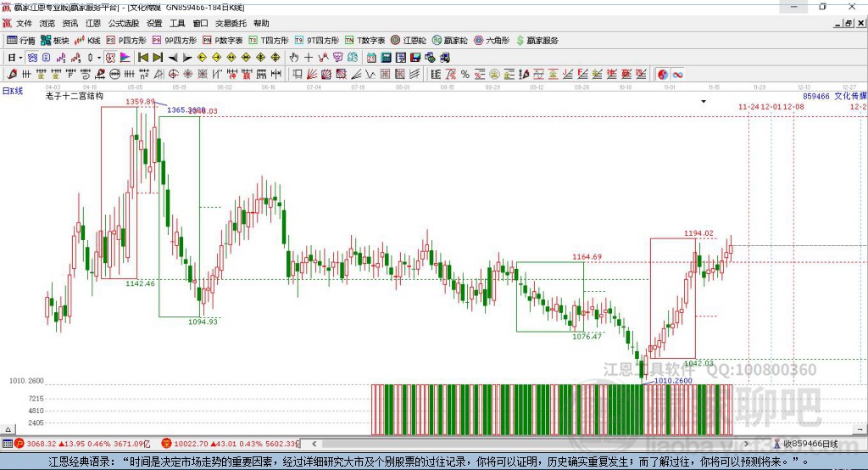The image size is (868, 470).
Task: Step chart left with black left arrow
Action: 173,58
